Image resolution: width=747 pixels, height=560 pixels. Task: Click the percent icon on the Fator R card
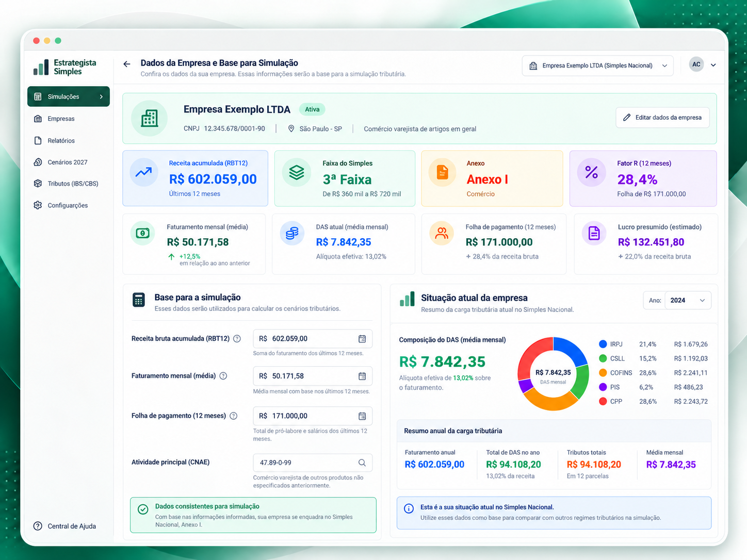click(x=592, y=172)
